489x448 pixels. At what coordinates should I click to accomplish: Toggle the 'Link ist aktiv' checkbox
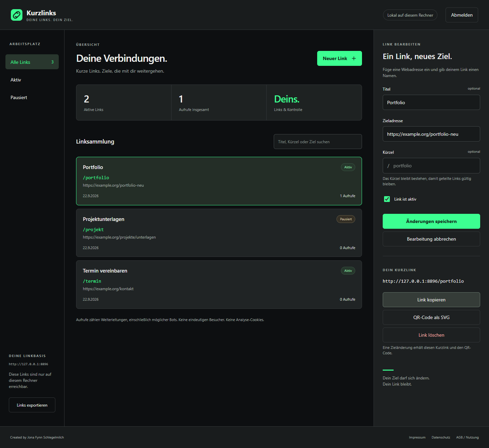coord(387,199)
